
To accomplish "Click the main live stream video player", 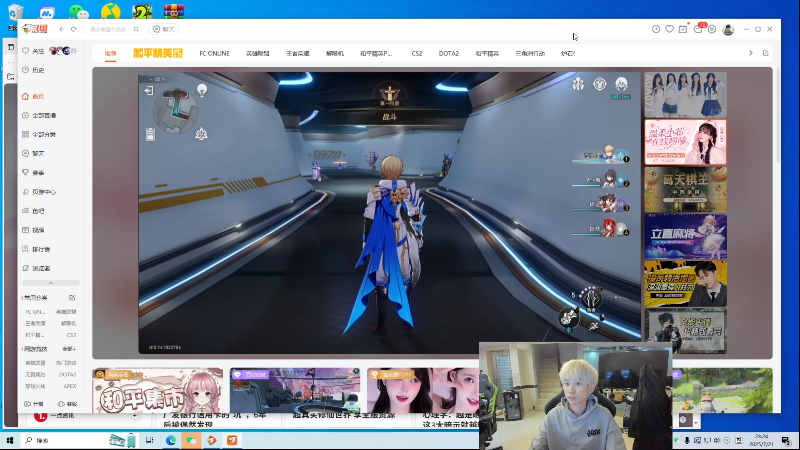I will [x=389, y=213].
